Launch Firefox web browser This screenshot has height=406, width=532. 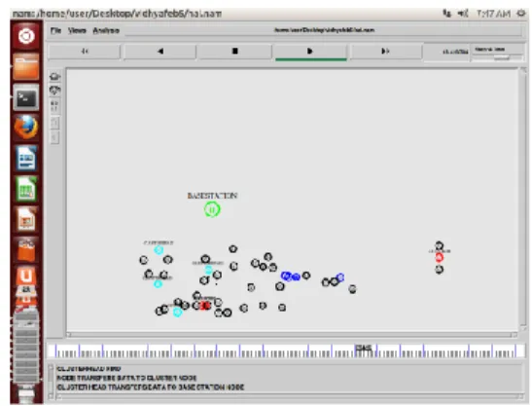tap(26, 128)
